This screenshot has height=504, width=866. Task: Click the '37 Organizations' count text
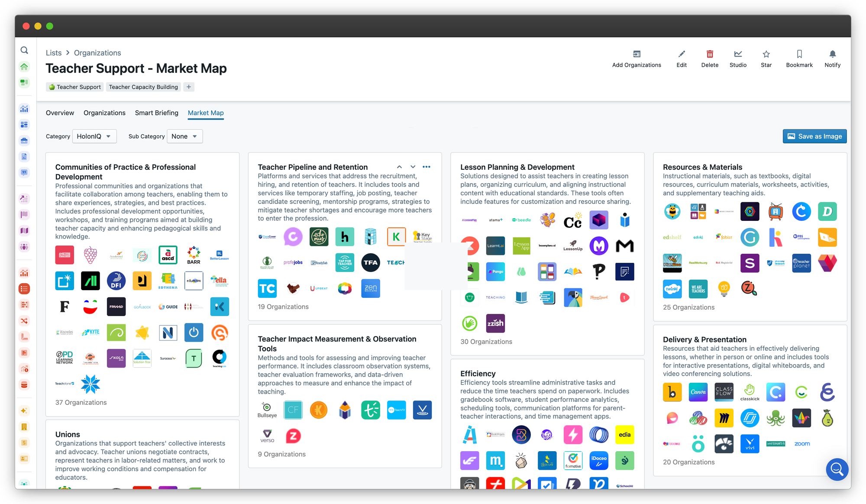(x=81, y=402)
